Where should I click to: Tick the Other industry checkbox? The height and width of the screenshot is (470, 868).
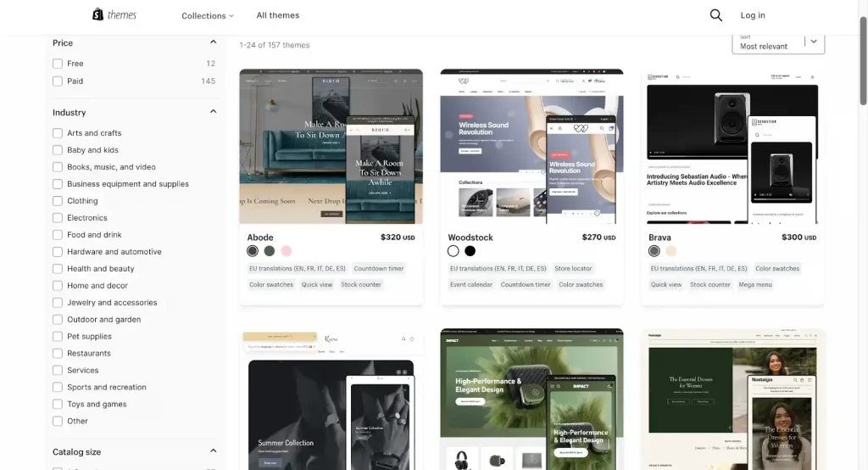point(58,422)
